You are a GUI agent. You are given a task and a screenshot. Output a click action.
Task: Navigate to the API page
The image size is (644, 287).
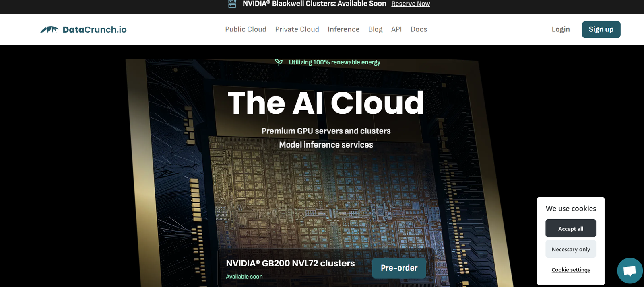click(x=396, y=29)
